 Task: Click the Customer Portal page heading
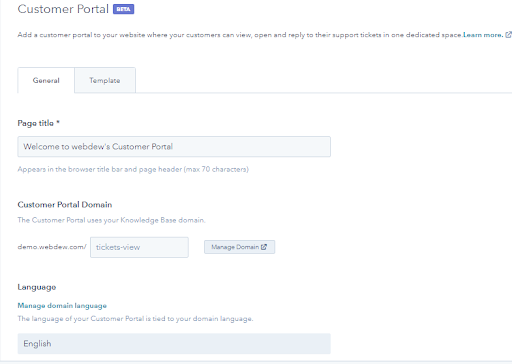(x=63, y=9)
